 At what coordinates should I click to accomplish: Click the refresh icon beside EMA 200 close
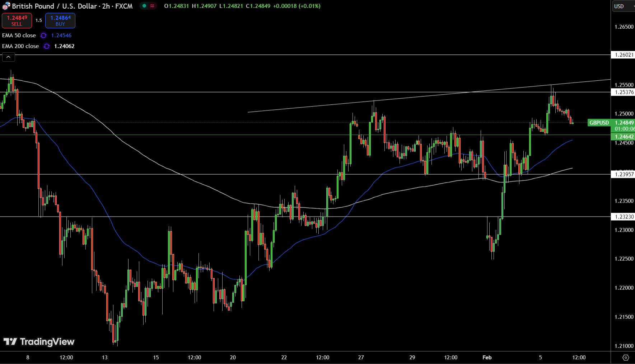(47, 46)
